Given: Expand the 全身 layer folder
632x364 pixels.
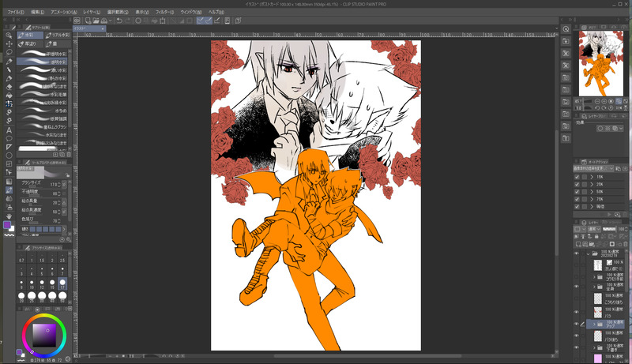Looking at the screenshot, I should coord(594,287).
